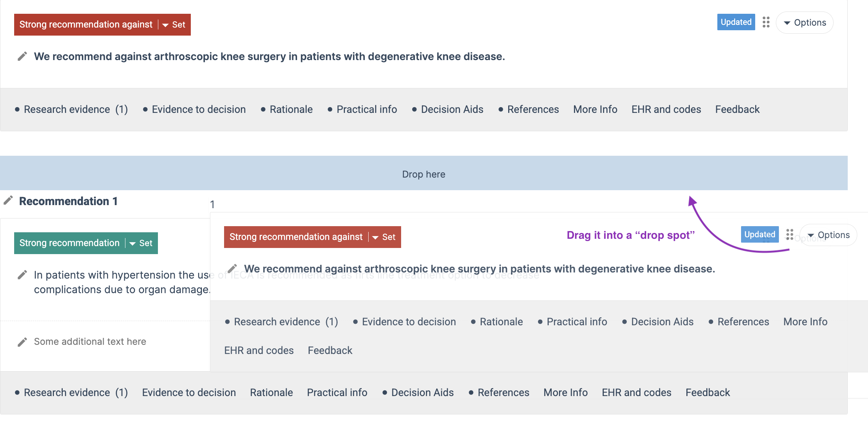The image size is (868, 424).
Task: Open Practical info tab in bottom tab row
Action: coord(337,393)
